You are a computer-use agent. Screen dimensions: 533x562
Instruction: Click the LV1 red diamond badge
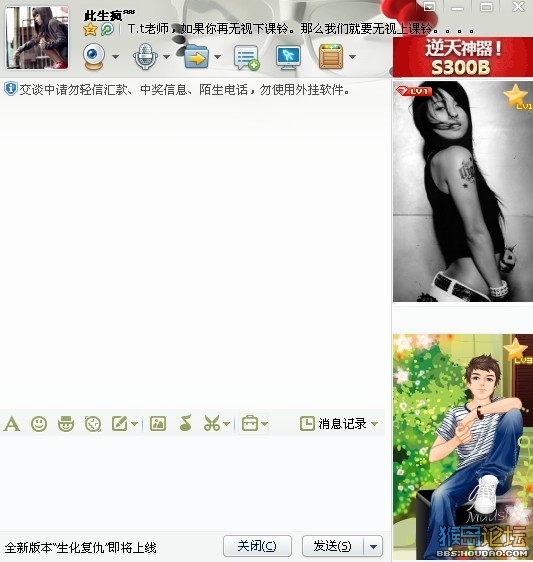tap(414, 91)
